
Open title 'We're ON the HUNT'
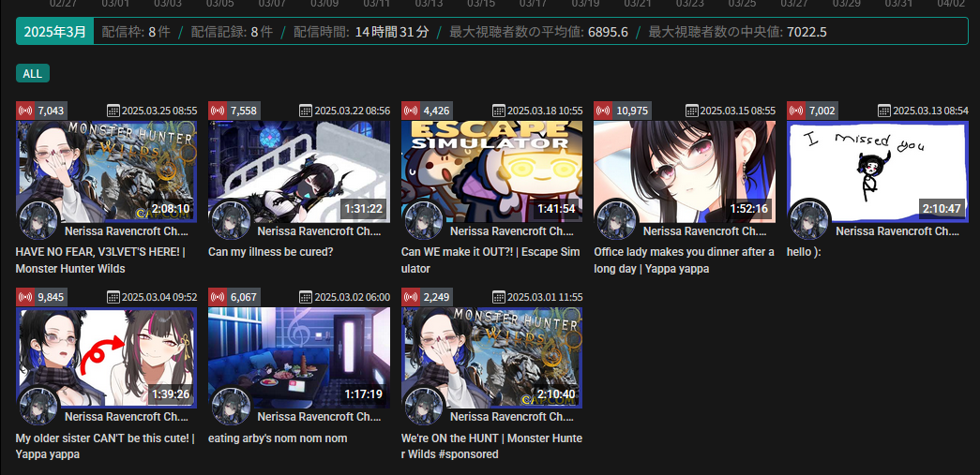click(491, 446)
